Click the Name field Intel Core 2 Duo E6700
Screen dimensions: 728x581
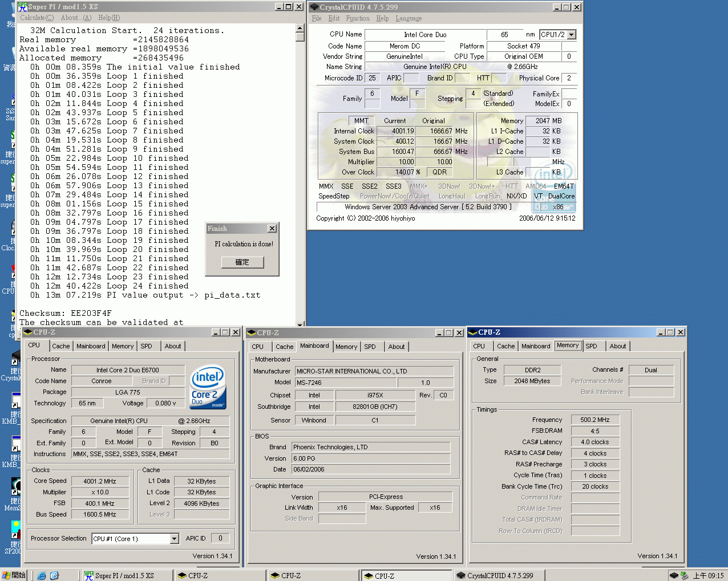click(x=128, y=370)
